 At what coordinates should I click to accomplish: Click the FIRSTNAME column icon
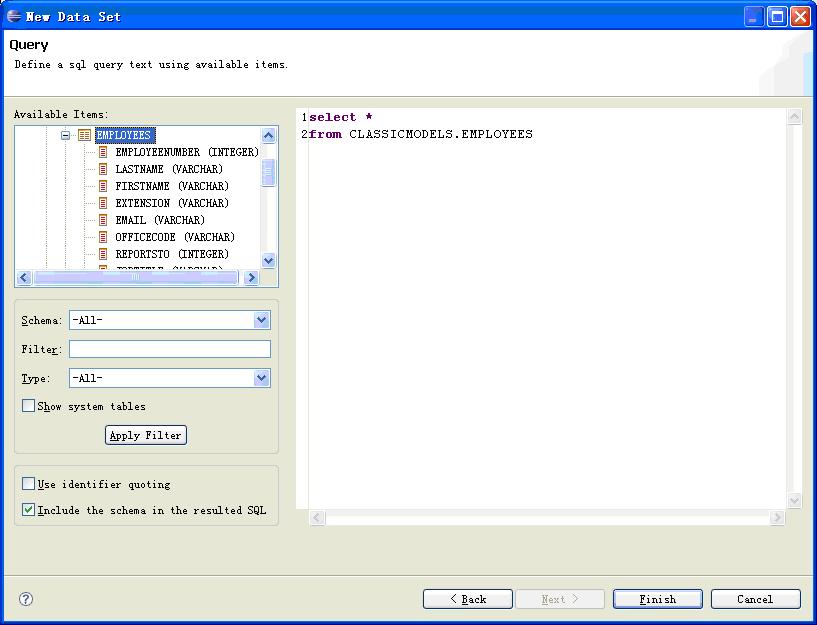tap(103, 186)
